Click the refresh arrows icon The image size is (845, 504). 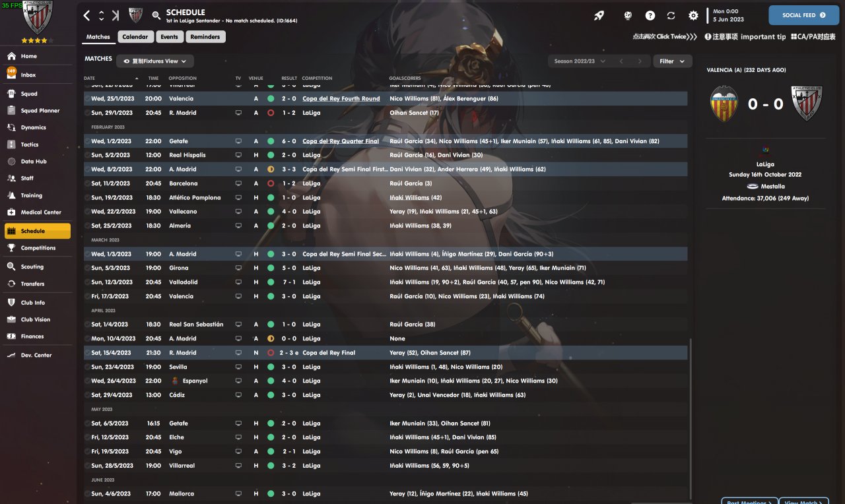tap(671, 15)
